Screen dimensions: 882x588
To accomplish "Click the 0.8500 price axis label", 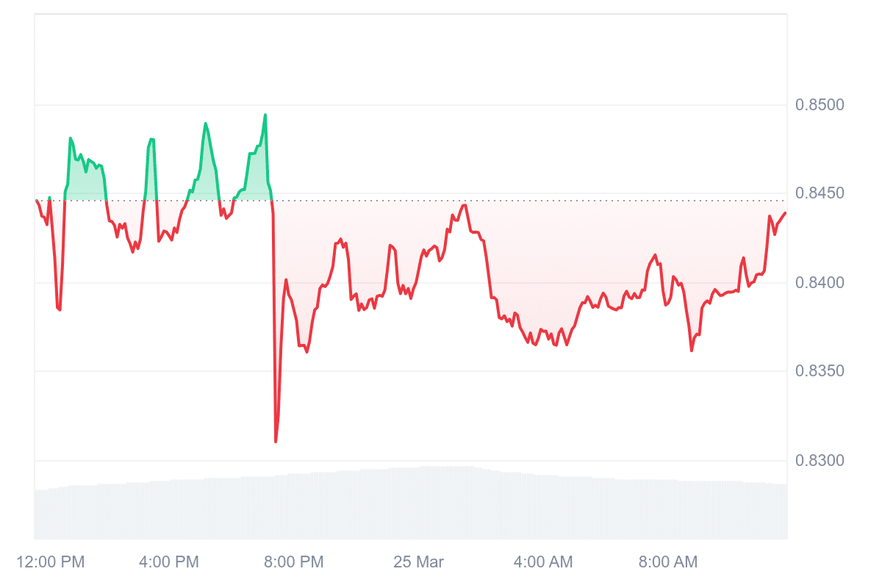I will pos(820,105).
